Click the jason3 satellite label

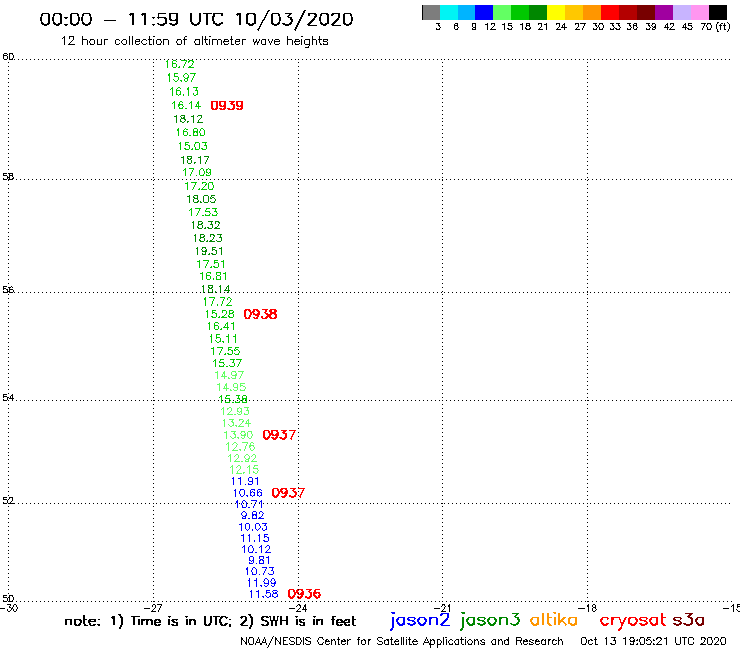490,621
